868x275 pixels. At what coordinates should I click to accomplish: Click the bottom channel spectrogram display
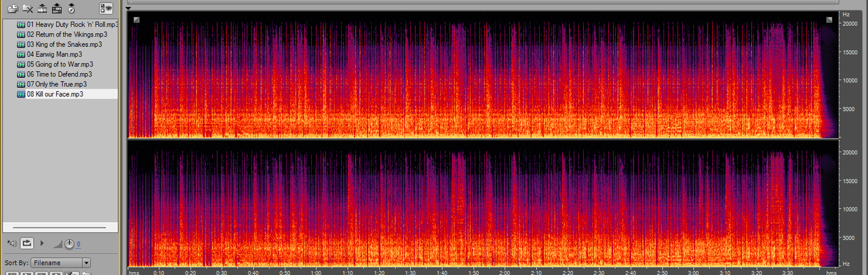(483, 203)
